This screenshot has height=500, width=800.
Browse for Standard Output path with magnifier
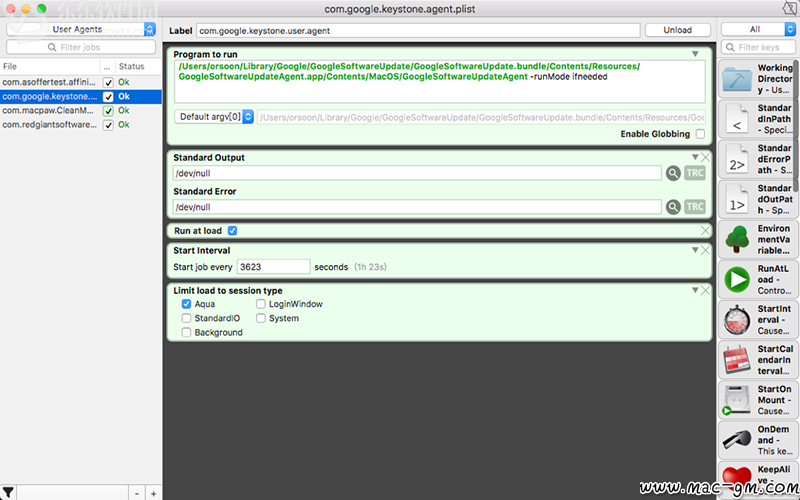coord(673,173)
